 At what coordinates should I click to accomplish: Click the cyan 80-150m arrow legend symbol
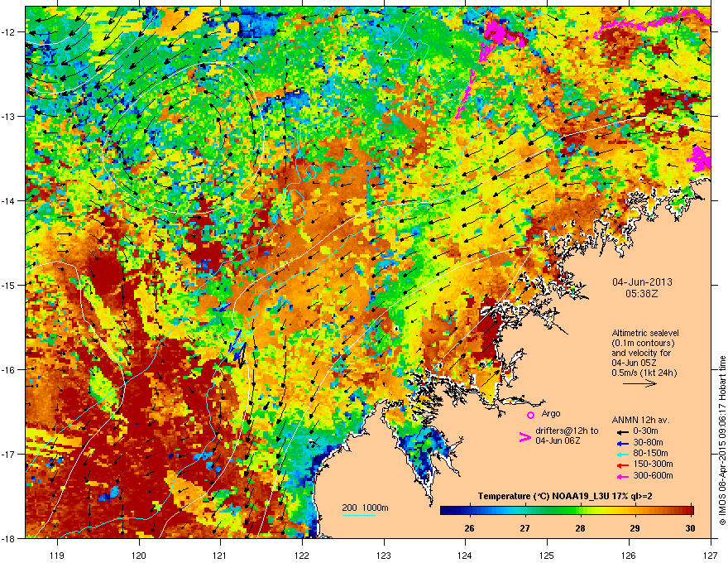[623, 454]
